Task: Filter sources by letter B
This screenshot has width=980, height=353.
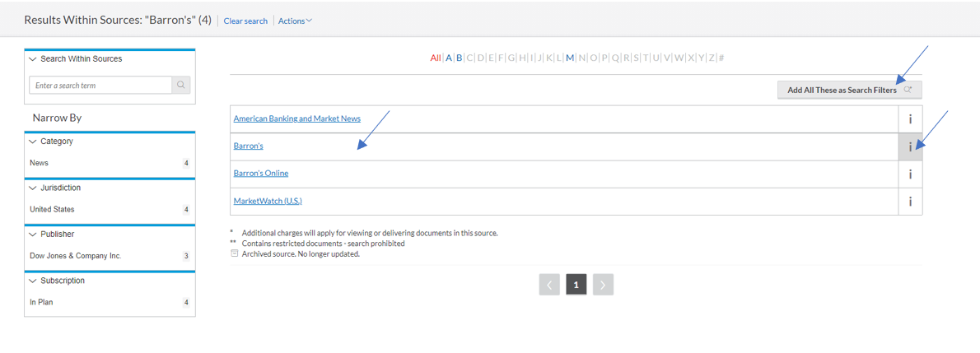Action: [x=460, y=58]
